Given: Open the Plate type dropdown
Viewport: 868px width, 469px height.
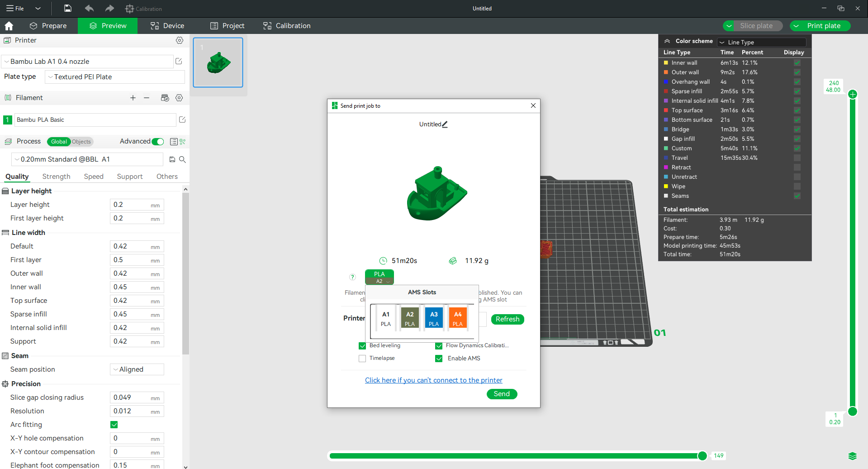Looking at the screenshot, I should tap(115, 77).
